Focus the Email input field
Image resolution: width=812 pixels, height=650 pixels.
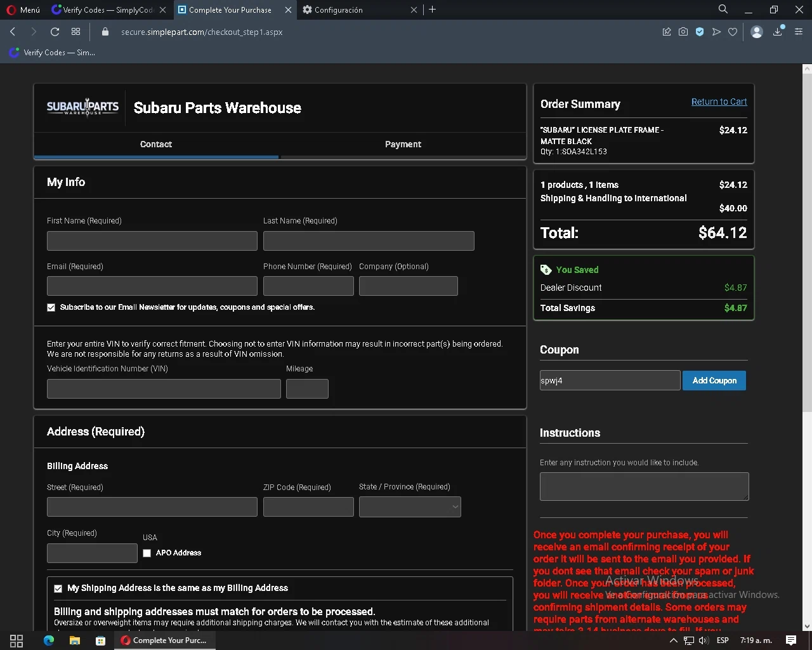pyautogui.click(x=152, y=286)
